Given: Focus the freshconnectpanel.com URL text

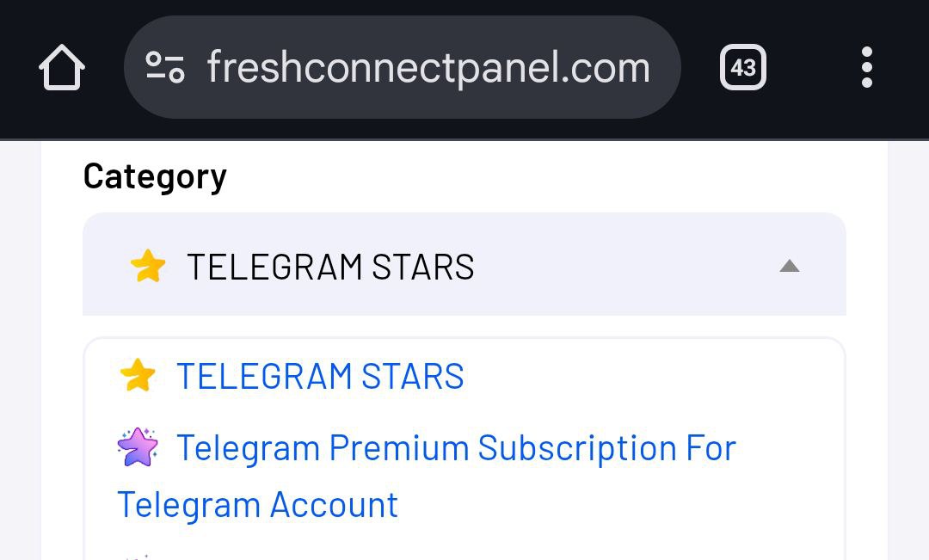Looking at the screenshot, I should click(428, 67).
